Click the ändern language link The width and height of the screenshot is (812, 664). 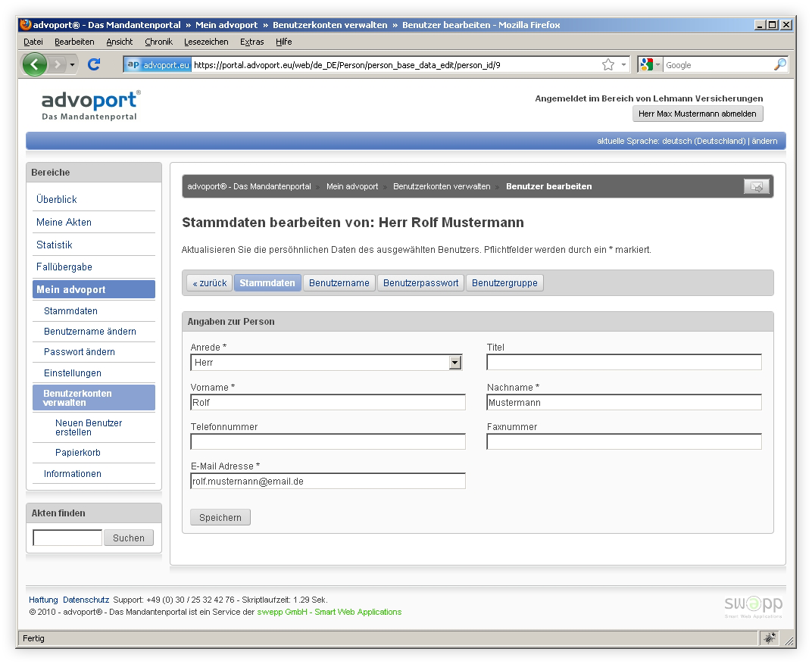pyautogui.click(x=764, y=141)
